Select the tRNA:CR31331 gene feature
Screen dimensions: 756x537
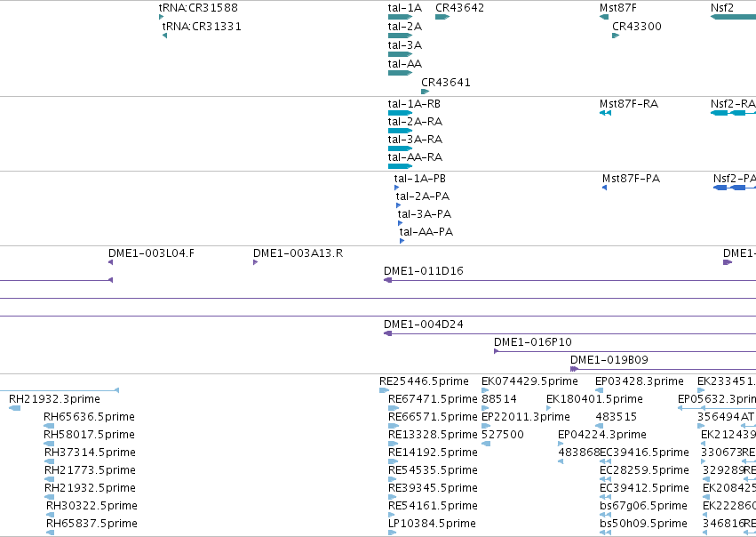[164, 36]
